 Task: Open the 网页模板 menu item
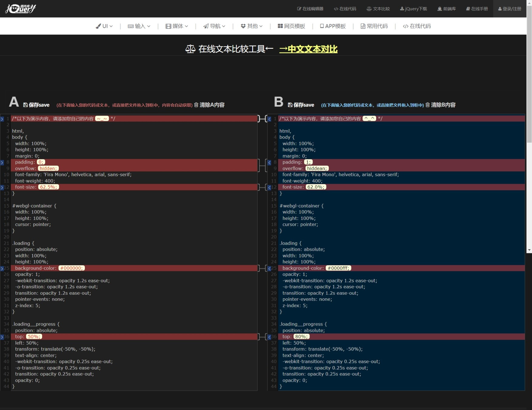pos(291,26)
